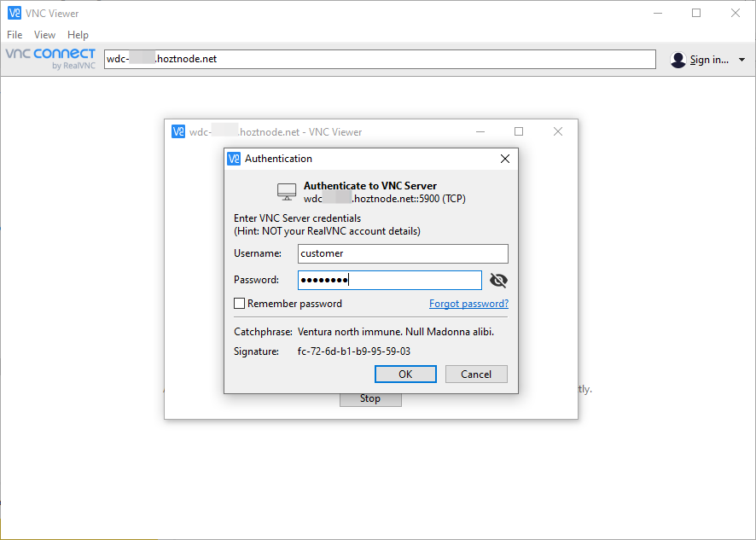Click the monitor icon beside Authenticate to VNC Server
Screen dimensions: 756x540
coord(287,192)
